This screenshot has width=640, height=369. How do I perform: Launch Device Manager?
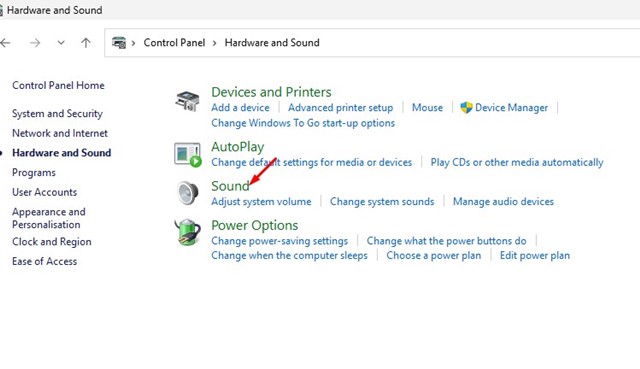[511, 107]
